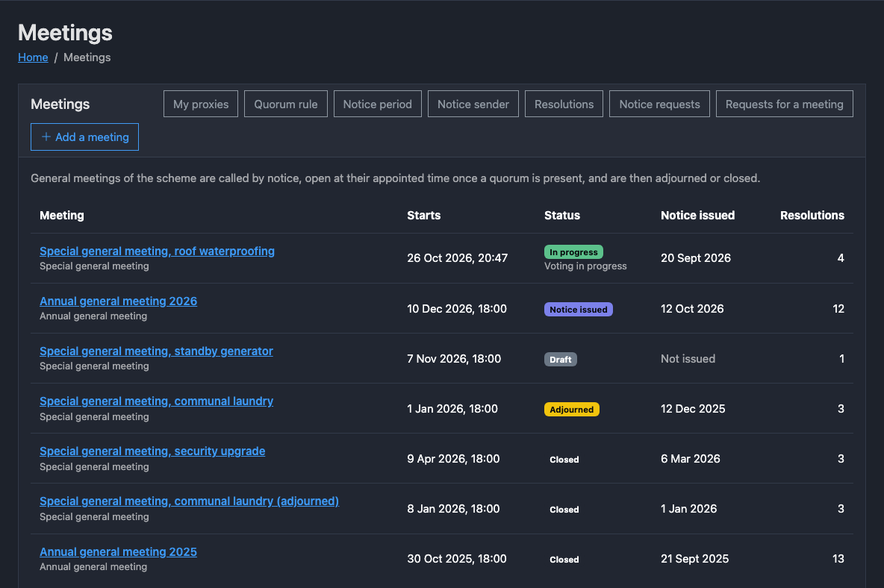The height and width of the screenshot is (588, 884).
Task: Open My proxies
Action: tap(201, 104)
